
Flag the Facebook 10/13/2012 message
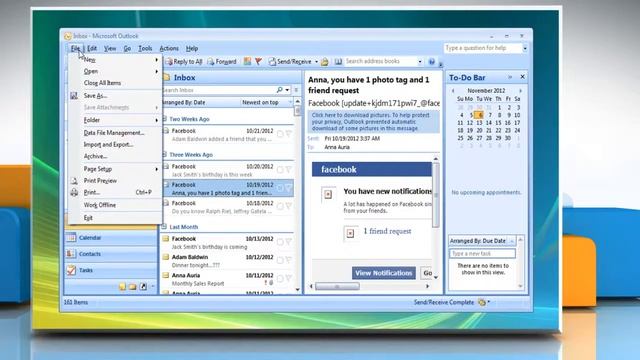coord(289,242)
